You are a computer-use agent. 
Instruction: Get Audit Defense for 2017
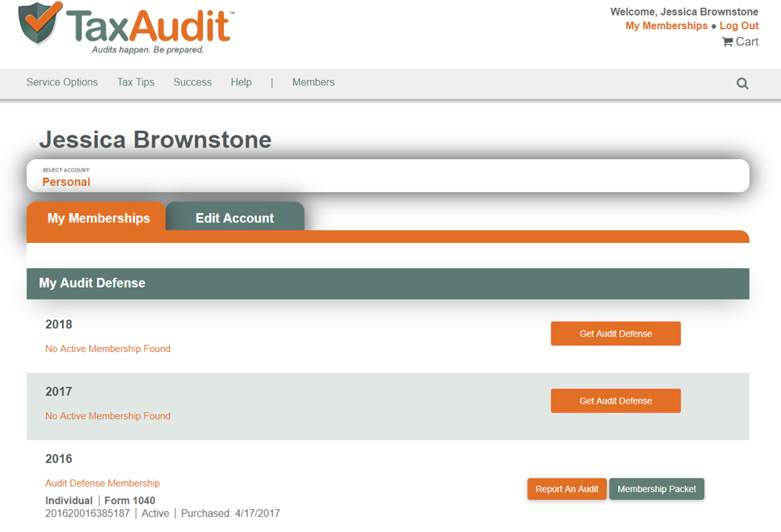tap(616, 401)
